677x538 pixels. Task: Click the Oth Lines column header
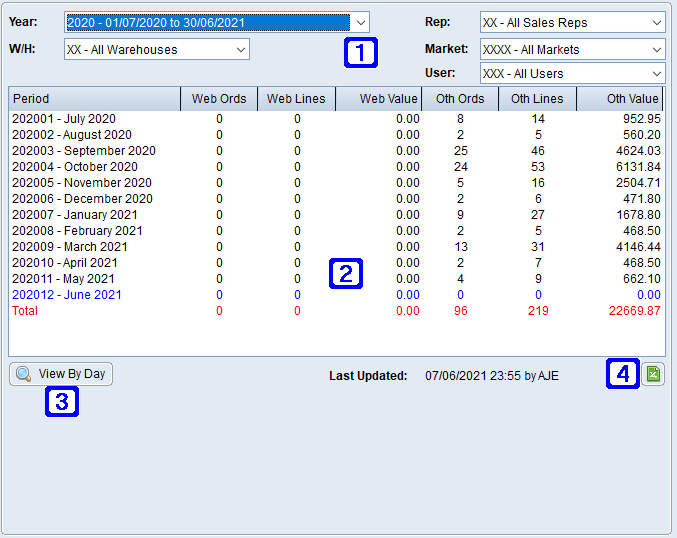(536, 99)
